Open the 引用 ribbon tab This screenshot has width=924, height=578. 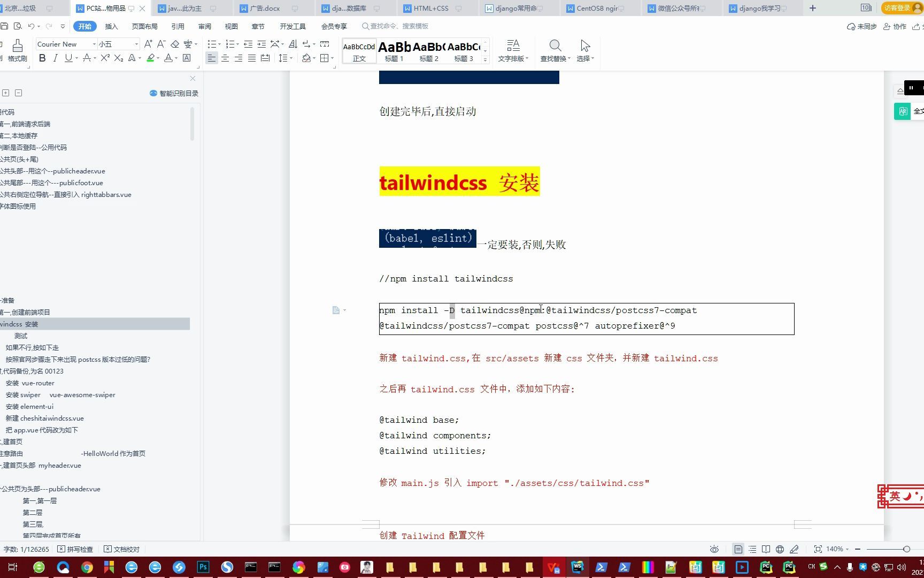[x=178, y=26]
